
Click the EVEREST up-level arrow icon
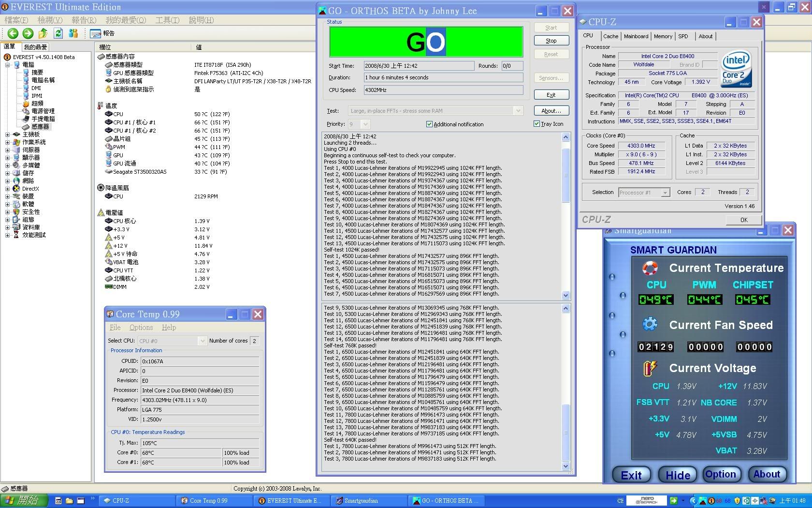43,33
